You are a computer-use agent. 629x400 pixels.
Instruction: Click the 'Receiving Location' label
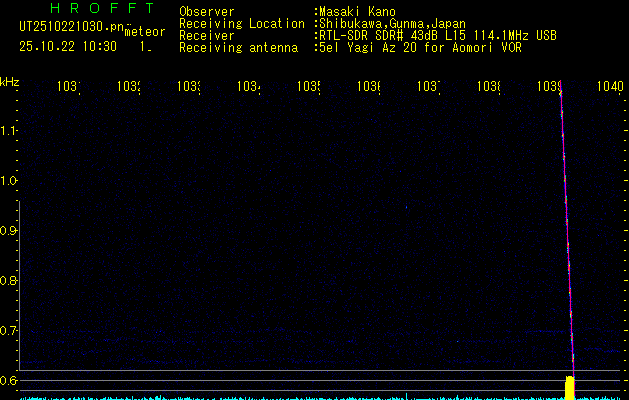[x=242, y=24]
